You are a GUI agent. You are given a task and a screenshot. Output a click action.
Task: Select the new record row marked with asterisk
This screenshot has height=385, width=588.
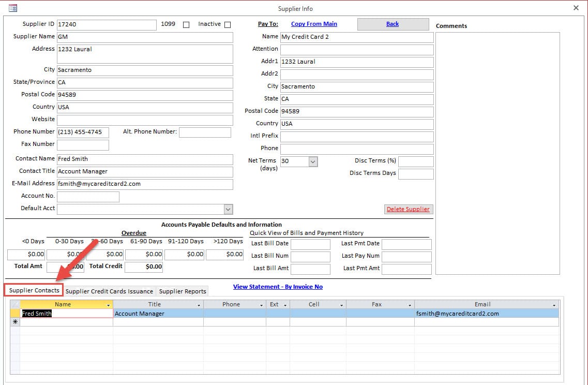[15, 322]
